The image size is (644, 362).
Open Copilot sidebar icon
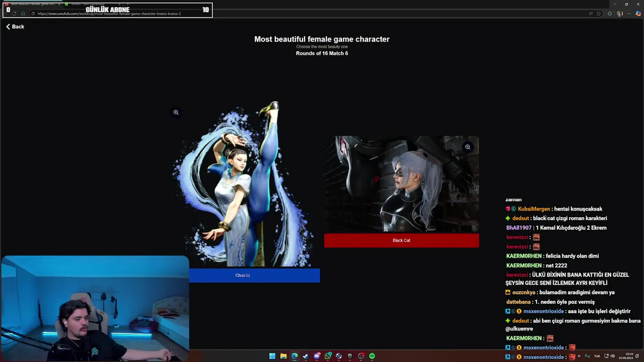coord(638,14)
